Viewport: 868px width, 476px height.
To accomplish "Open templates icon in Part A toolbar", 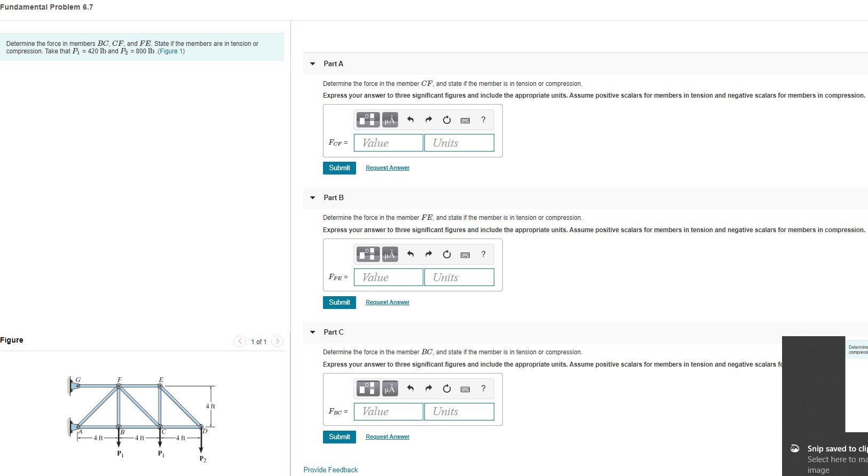I will coord(368,120).
